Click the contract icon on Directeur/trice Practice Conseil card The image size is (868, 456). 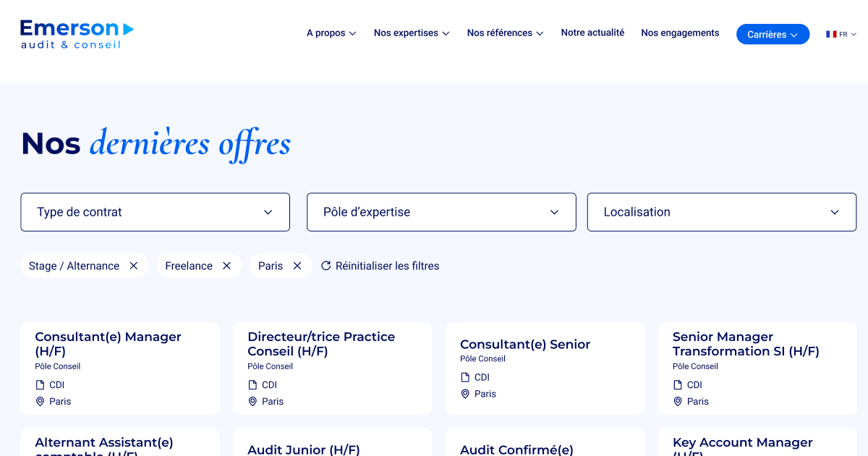(x=252, y=384)
